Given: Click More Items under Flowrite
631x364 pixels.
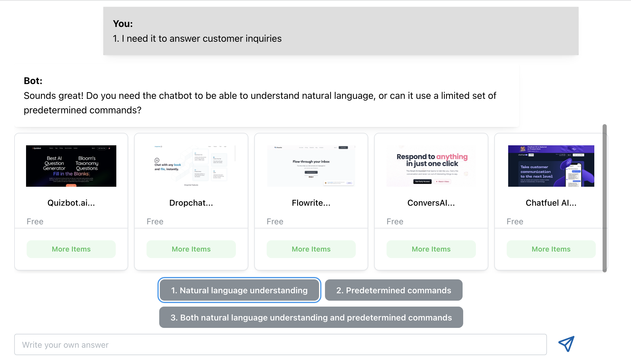Looking at the screenshot, I should click(x=311, y=249).
